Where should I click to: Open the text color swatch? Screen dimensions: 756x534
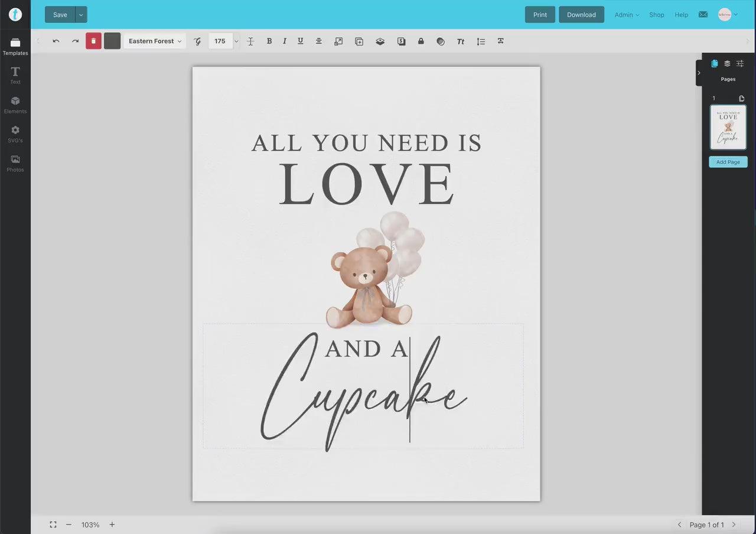point(112,41)
